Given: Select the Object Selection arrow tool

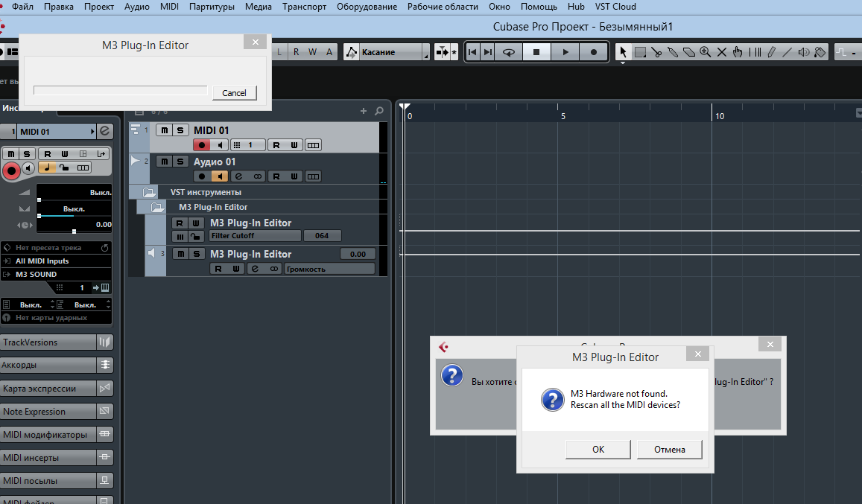Looking at the screenshot, I should click(623, 52).
